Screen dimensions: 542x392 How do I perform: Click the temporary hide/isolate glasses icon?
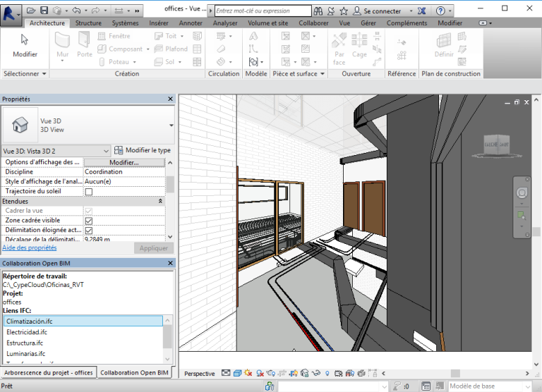pyautogui.click(x=316, y=374)
